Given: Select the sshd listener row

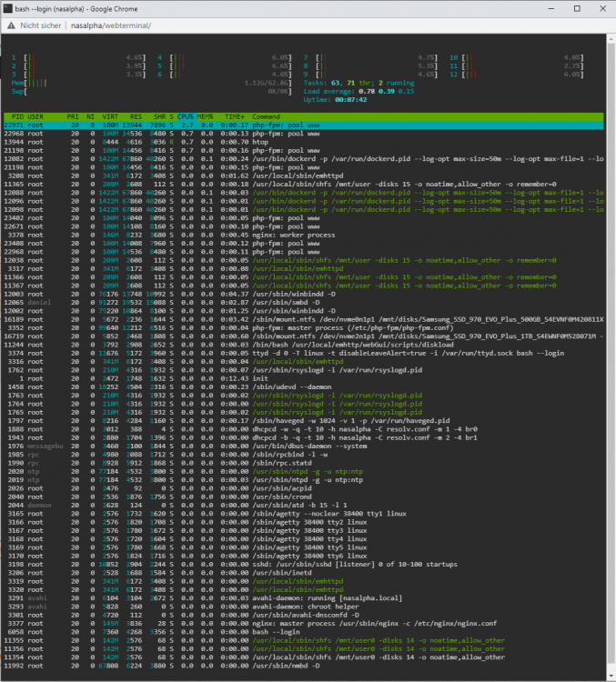Looking at the screenshot, I should click(x=303, y=564).
